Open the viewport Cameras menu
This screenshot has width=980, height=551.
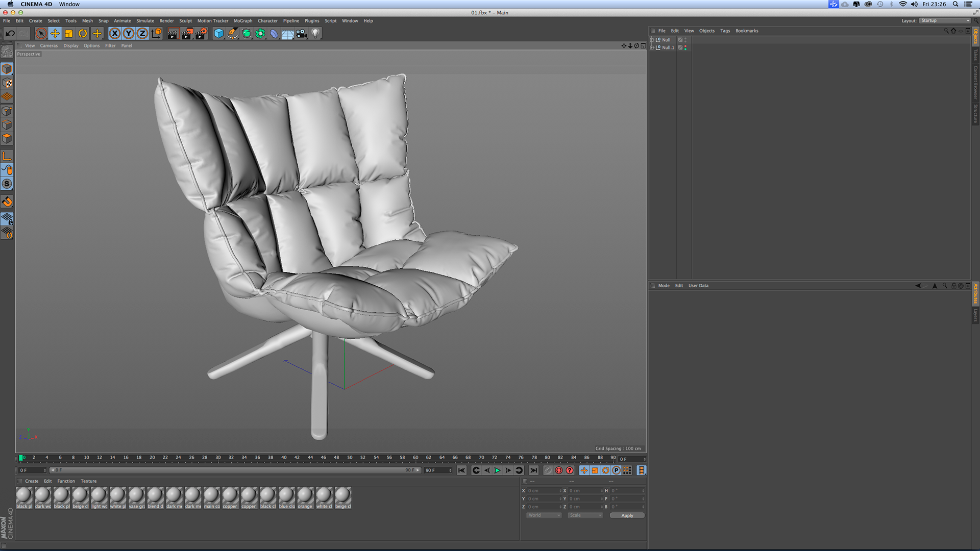point(49,46)
